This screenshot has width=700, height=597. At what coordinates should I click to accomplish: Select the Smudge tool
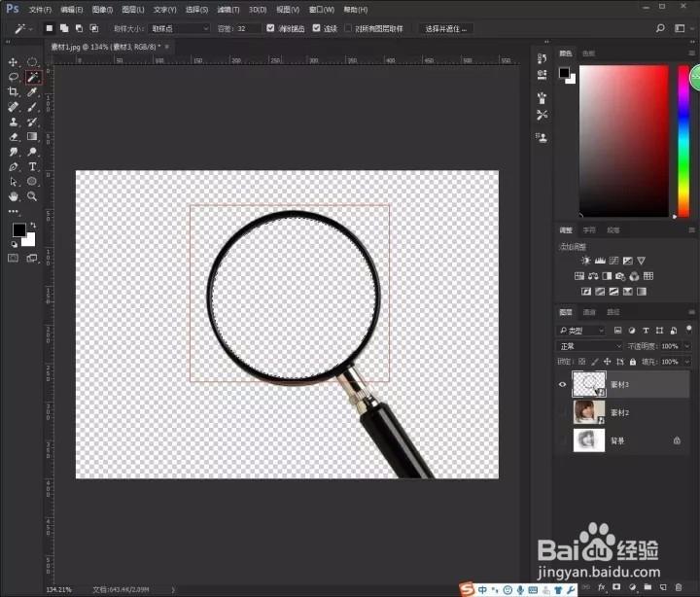tap(14, 152)
